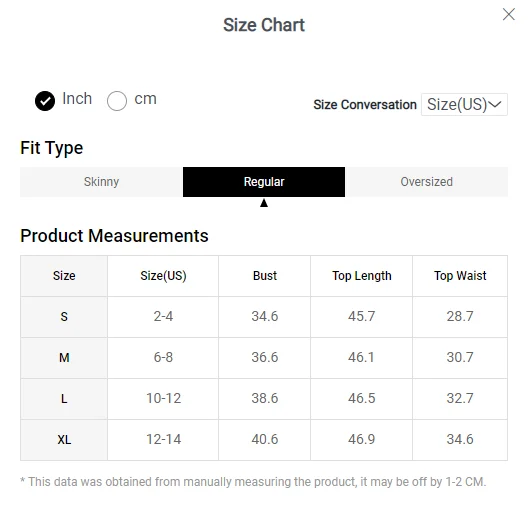The height and width of the screenshot is (507, 531).
Task: Click the dropdown chevron next to Size(US)
Action: click(495, 104)
